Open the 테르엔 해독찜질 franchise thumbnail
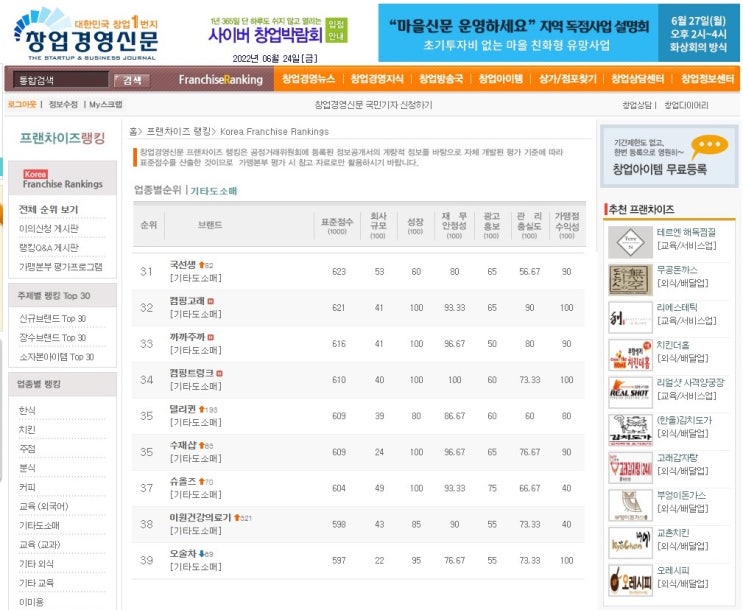743x610 pixels. pyautogui.click(x=630, y=242)
